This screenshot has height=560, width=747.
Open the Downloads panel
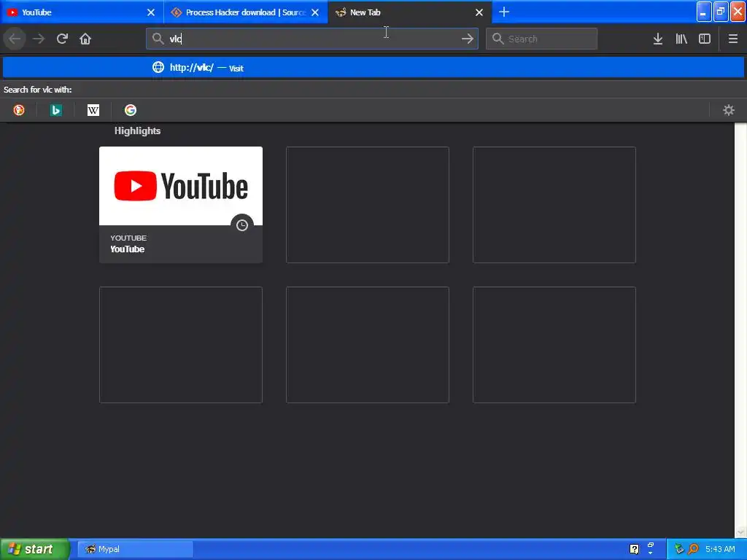658,39
